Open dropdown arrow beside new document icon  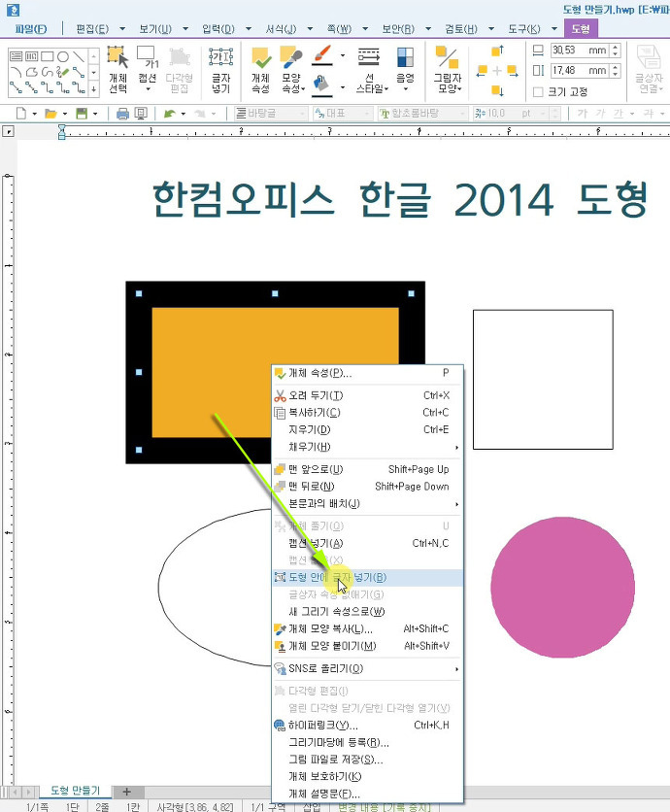pos(34,113)
